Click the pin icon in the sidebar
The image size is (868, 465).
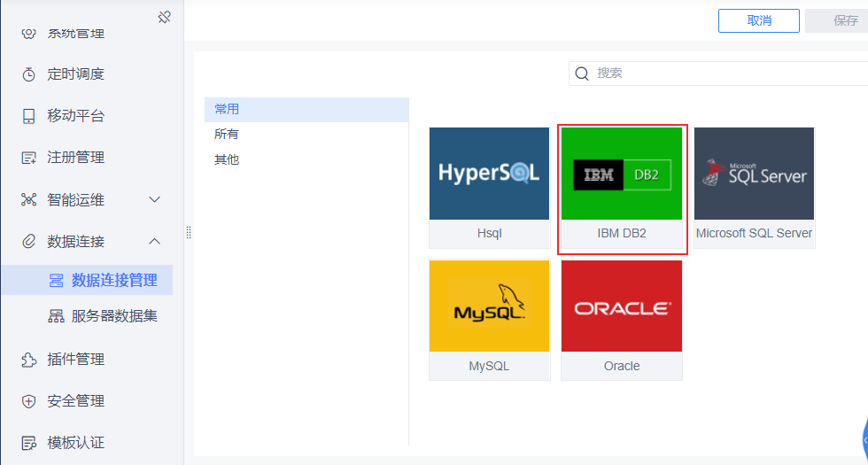coord(164,18)
